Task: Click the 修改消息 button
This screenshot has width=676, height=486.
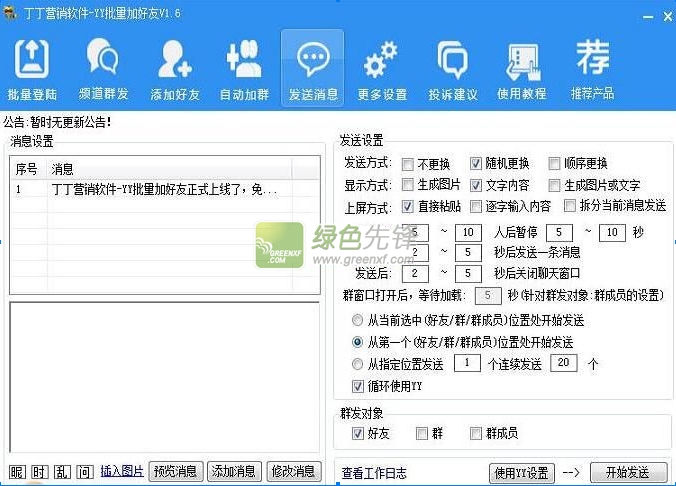Action: pos(293,471)
